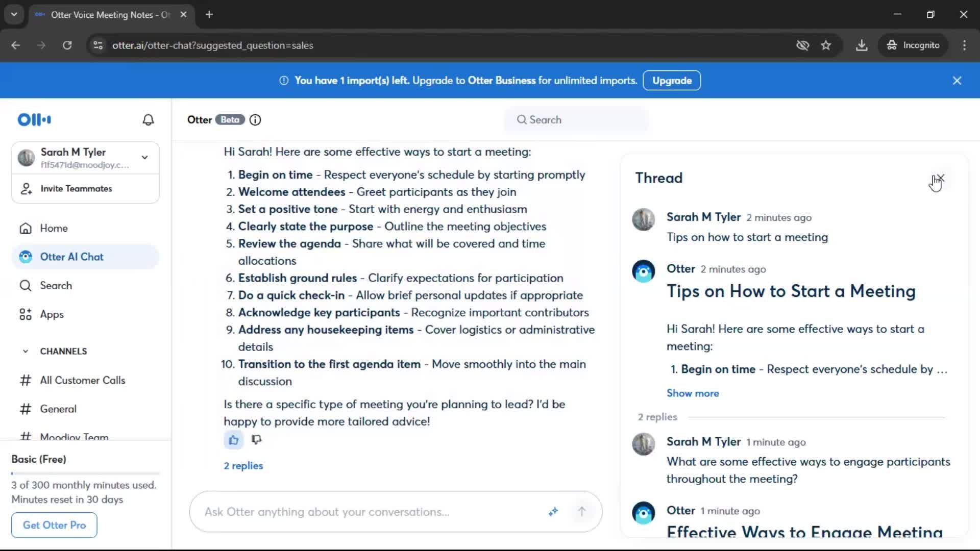Click the sparkle suggestions icon in the chat box
The height and width of the screenshot is (551, 980).
pyautogui.click(x=553, y=512)
